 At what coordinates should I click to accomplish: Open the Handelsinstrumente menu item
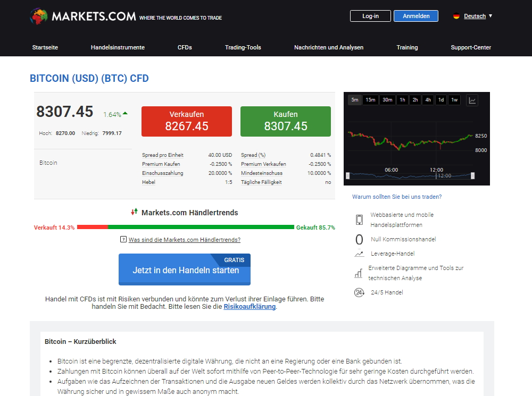(x=118, y=47)
